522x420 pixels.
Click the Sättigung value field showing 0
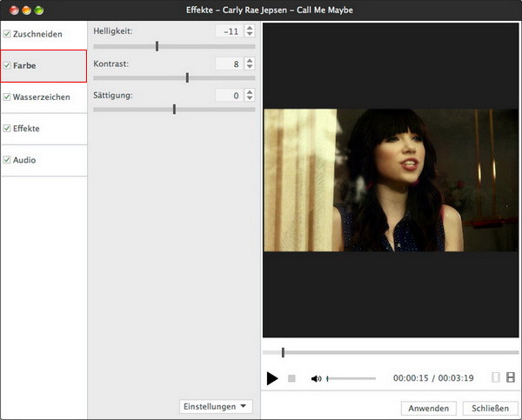(230, 96)
